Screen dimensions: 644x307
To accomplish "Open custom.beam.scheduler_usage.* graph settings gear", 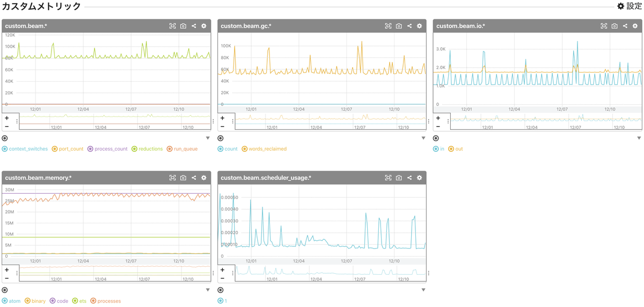I will [x=420, y=178].
